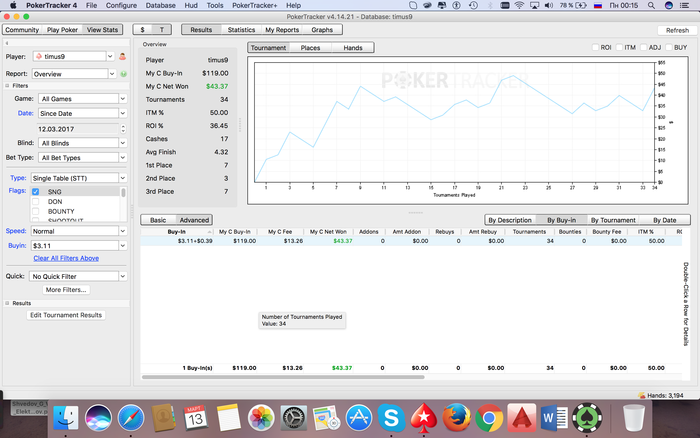The image size is (700, 438).
Task: Open the Date Since Date dropdown
Action: coord(122,113)
